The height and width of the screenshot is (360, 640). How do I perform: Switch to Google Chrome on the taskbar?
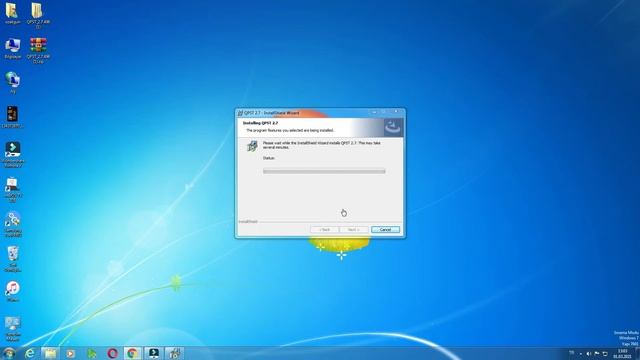(132, 353)
